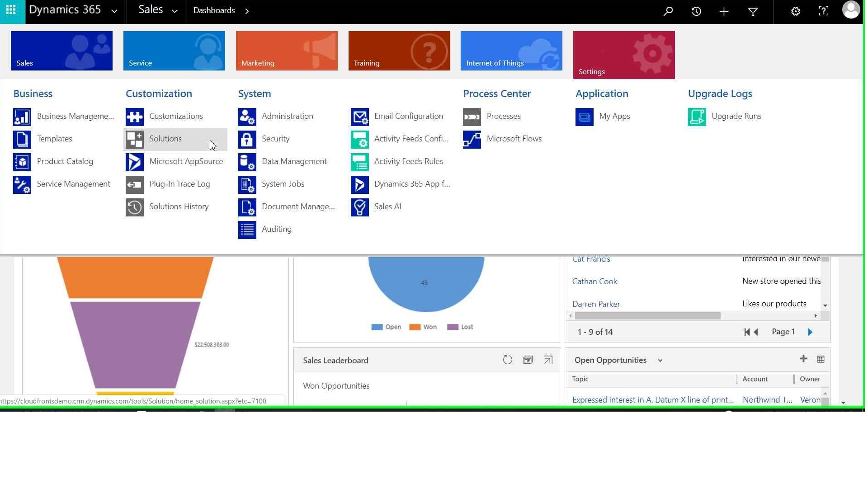This screenshot has width=868, height=488.
Task: Click the recent items history icon
Action: (696, 12)
